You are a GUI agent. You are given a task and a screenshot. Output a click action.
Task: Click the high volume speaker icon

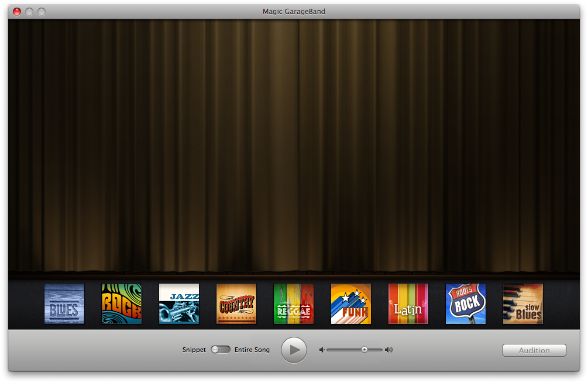coord(388,350)
